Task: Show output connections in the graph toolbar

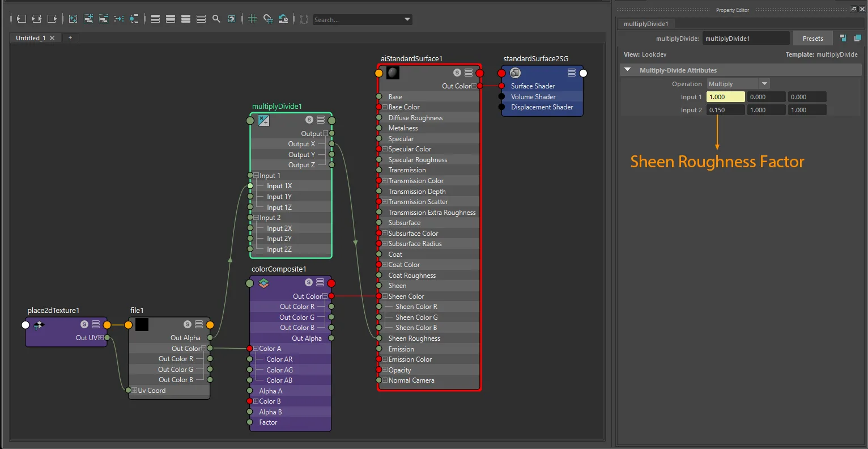Action: coord(52,19)
